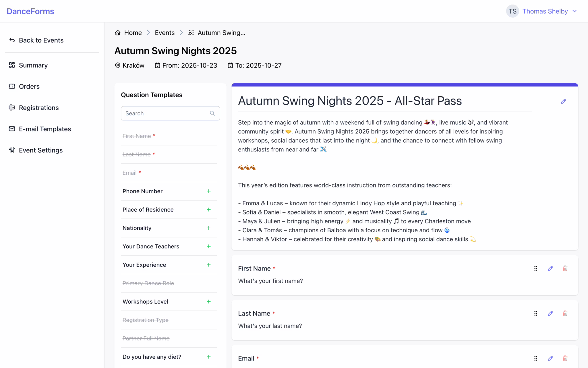The height and width of the screenshot is (368, 588).
Task: Add Workshops Level template question
Action: coord(209,302)
